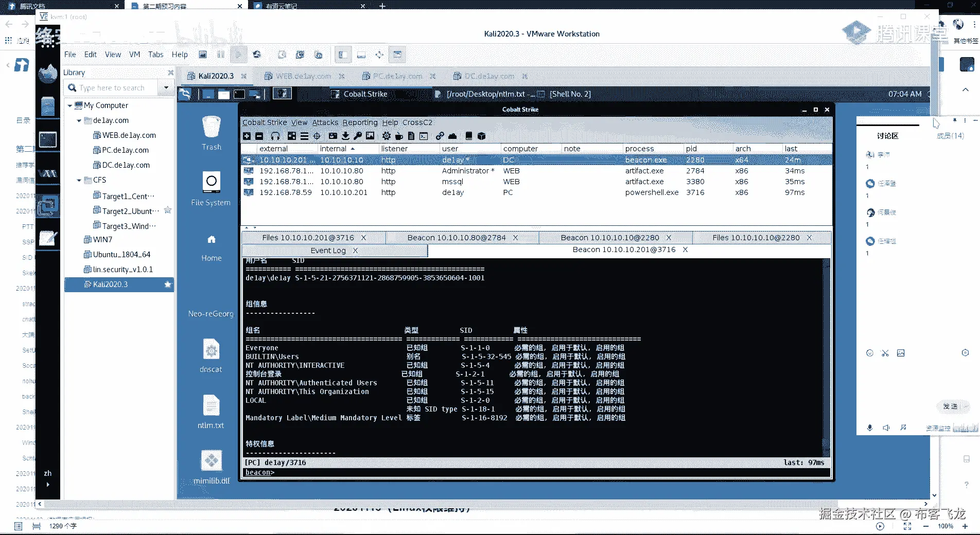Select the 讨论区 discussion heading
This screenshot has height=535, width=980.
pos(887,136)
